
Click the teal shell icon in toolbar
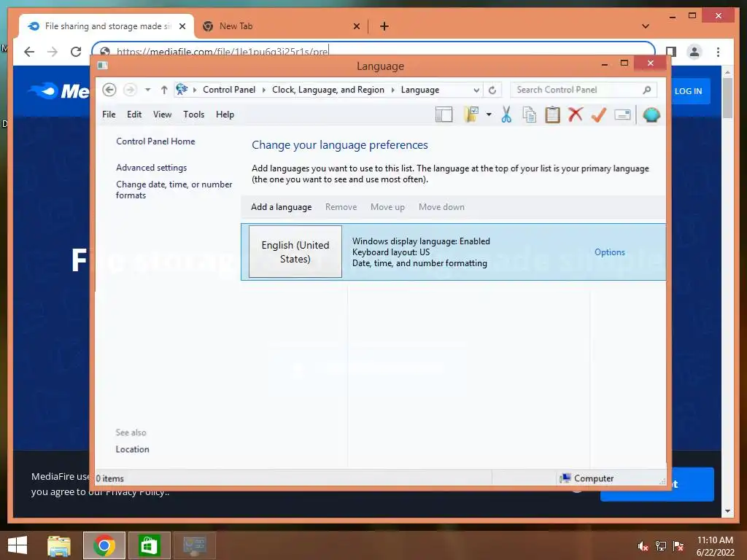click(x=651, y=114)
